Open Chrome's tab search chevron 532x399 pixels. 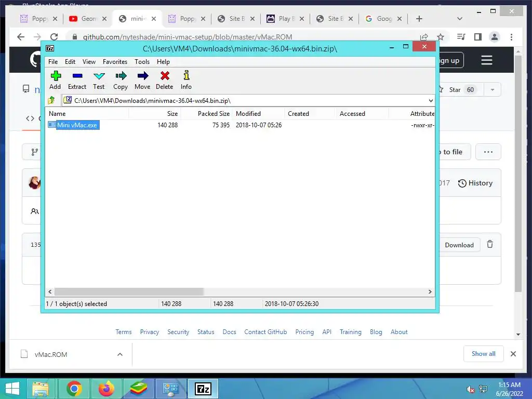(459, 19)
